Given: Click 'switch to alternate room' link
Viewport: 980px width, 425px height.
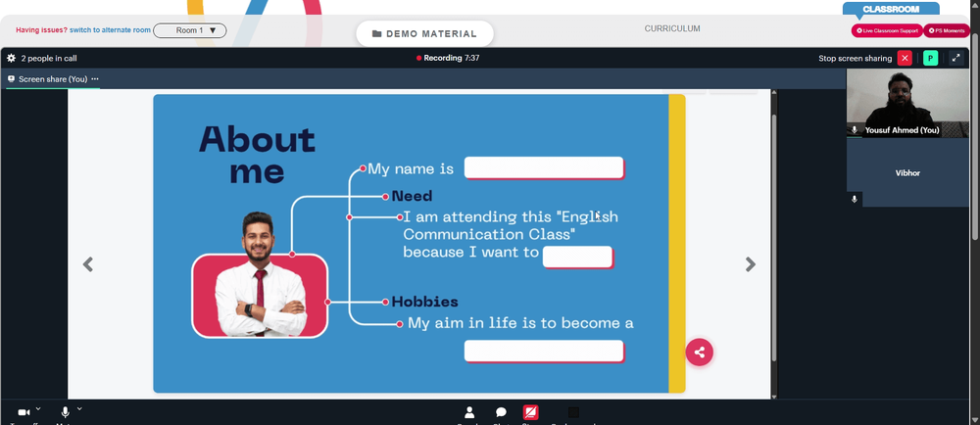Looking at the screenshot, I should tap(110, 30).
